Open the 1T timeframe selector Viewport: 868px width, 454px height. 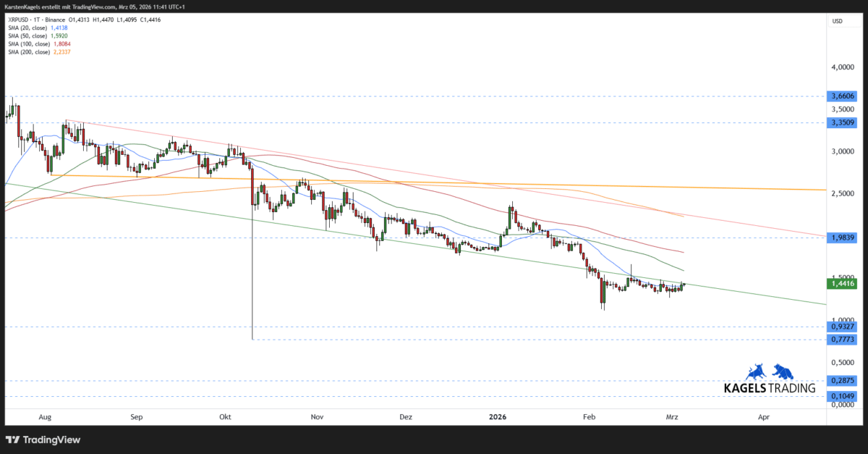coord(36,20)
